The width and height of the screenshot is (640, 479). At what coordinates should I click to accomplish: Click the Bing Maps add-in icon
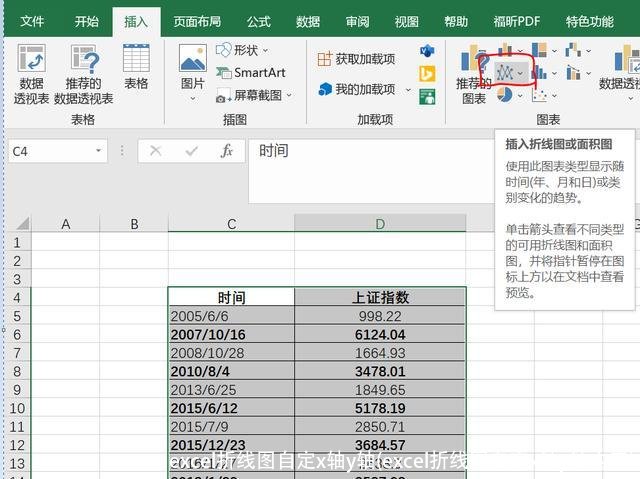pyautogui.click(x=427, y=74)
